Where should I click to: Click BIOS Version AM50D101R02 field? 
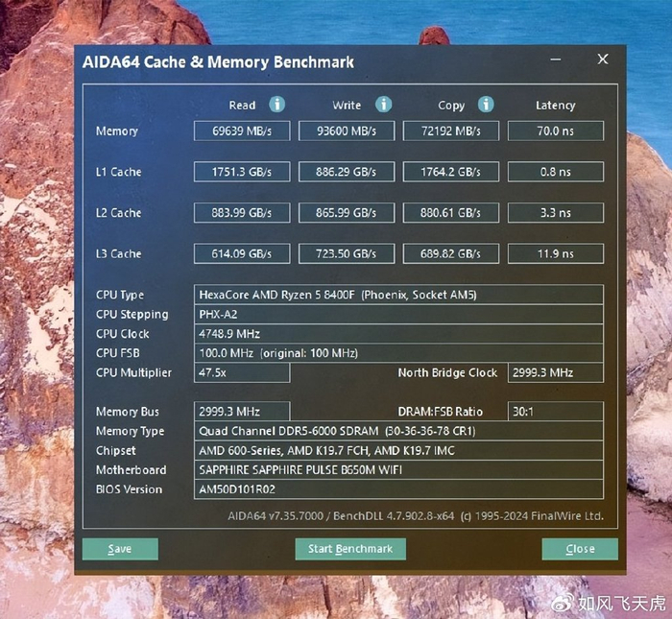(x=398, y=489)
